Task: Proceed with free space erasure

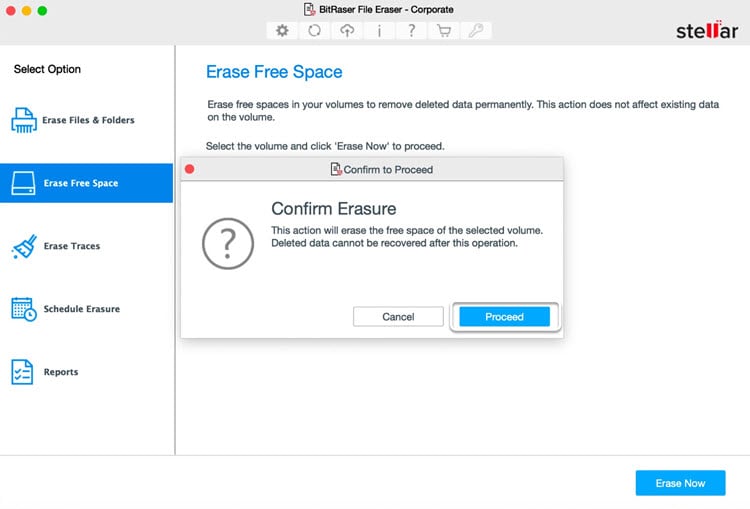Action: tap(504, 317)
